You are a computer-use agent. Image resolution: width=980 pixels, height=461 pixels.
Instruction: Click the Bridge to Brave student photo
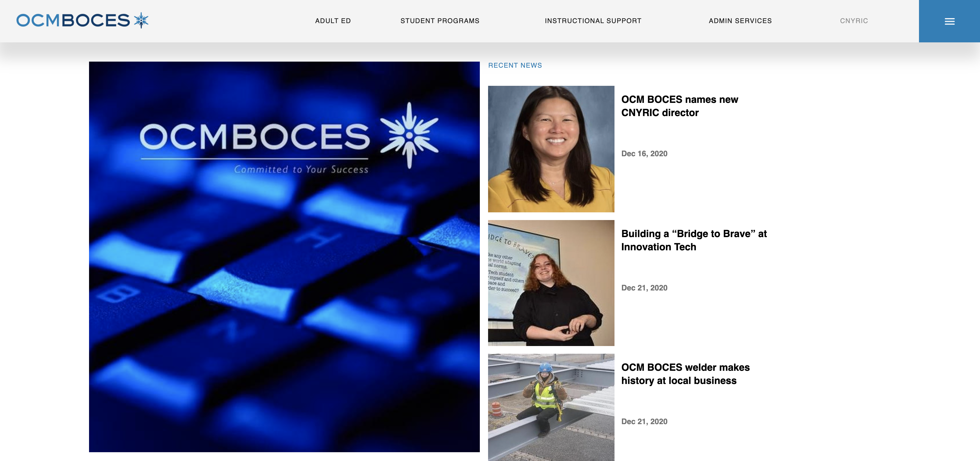pos(551,283)
